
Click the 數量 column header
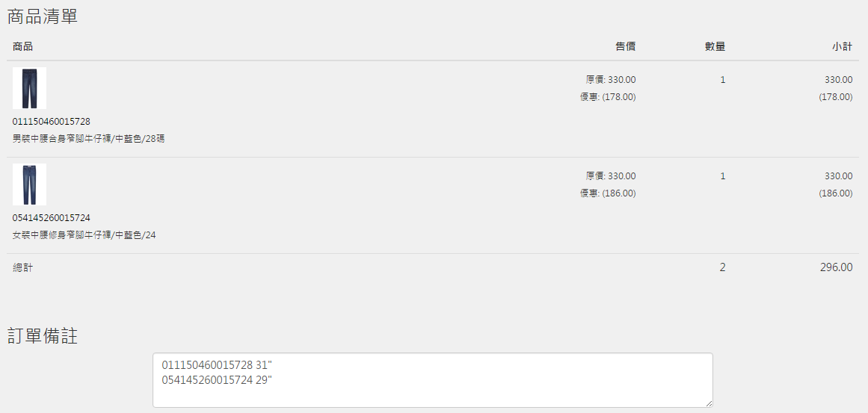(715, 47)
